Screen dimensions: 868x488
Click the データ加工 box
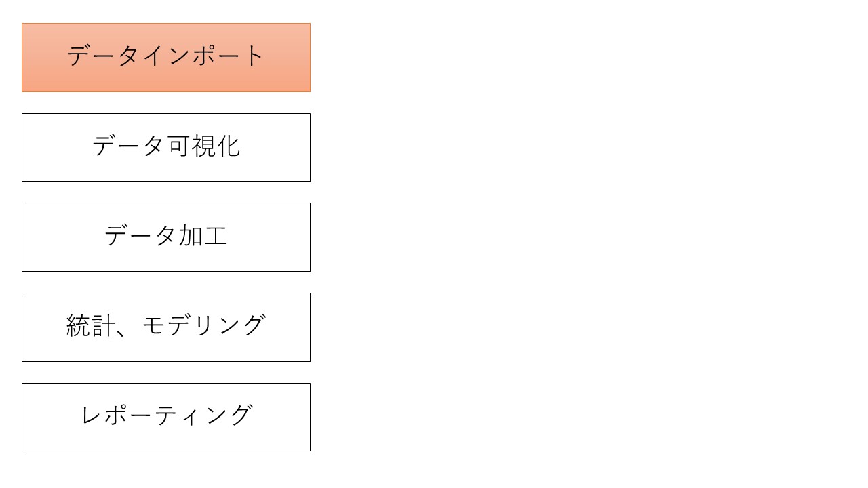coord(166,237)
